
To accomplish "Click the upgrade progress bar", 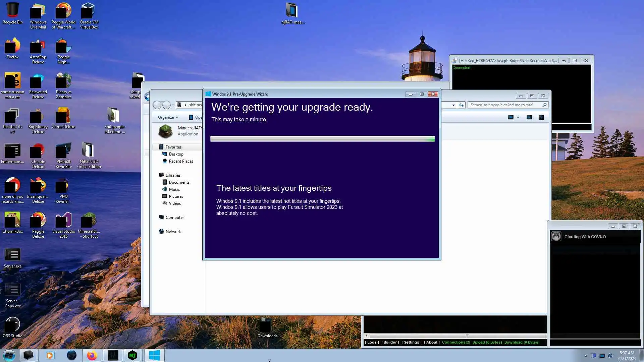I will (322, 139).
